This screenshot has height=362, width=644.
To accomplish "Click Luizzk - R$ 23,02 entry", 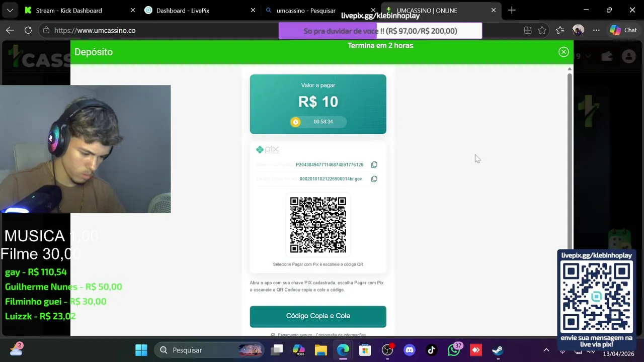I will point(40,316).
